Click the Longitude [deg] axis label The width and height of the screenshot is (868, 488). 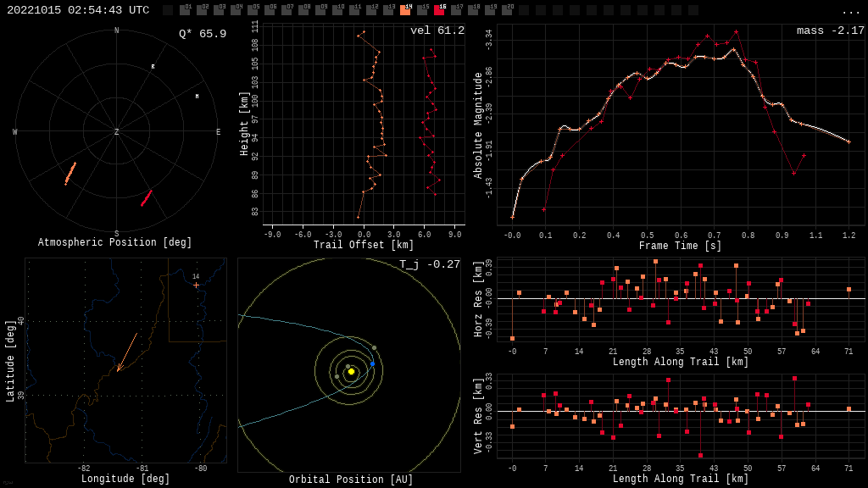click(x=125, y=479)
